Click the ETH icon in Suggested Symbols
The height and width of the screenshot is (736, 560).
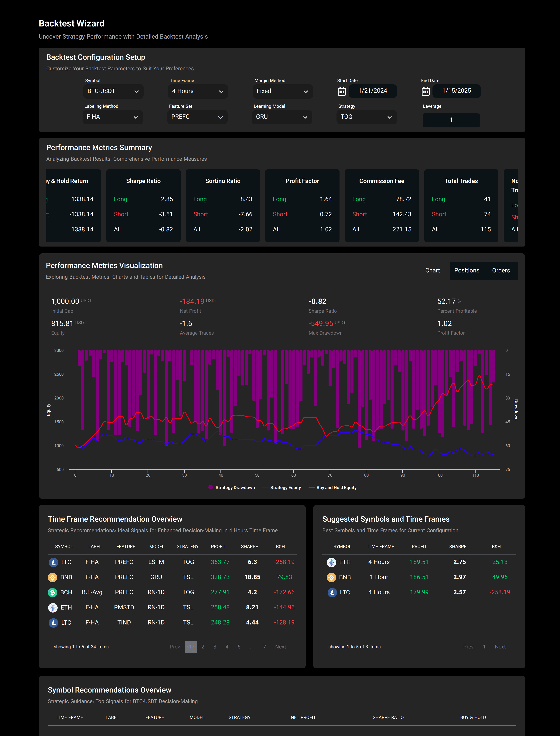(x=331, y=562)
